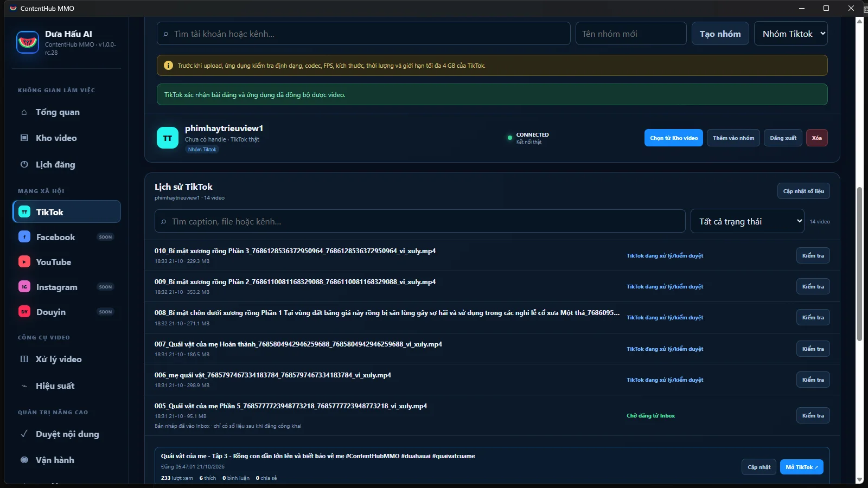This screenshot has width=868, height=488.
Task: Click the Tổng quan home icon
Action: [x=24, y=112]
